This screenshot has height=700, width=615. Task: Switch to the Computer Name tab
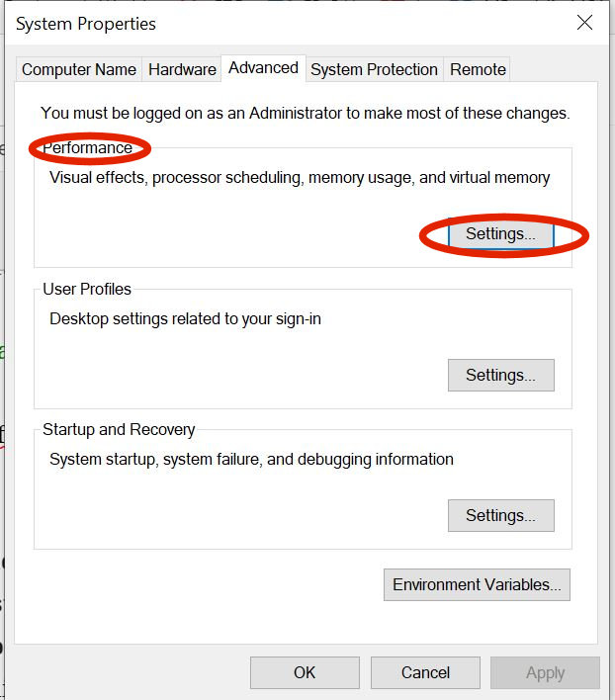pyautogui.click(x=79, y=69)
